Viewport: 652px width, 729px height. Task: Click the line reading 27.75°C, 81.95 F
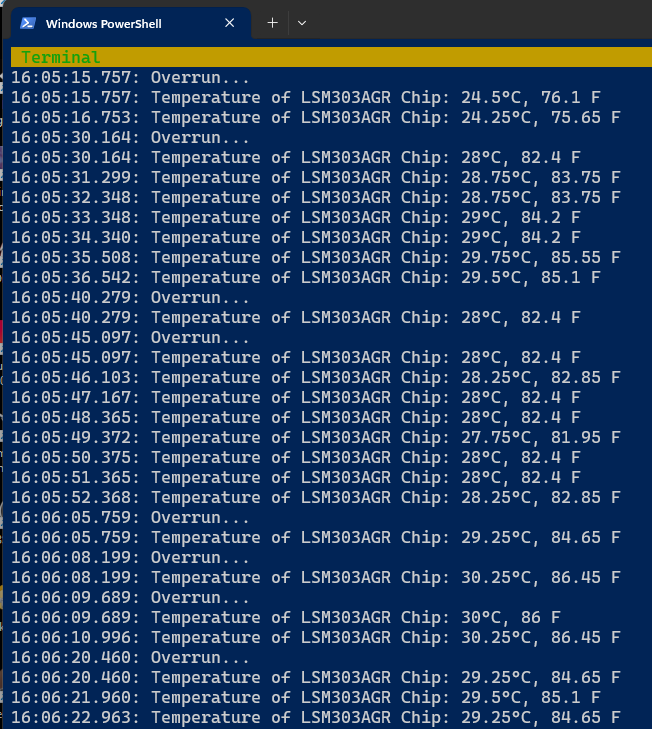click(x=316, y=437)
